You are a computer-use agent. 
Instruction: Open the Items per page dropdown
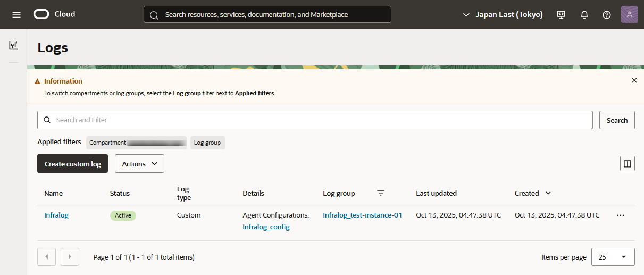coord(613,257)
